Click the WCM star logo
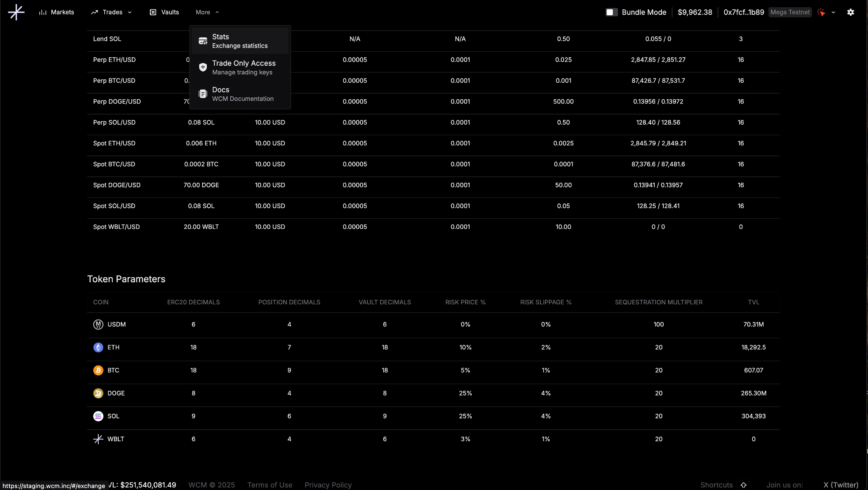The height and width of the screenshot is (490, 868). (x=16, y=12)
